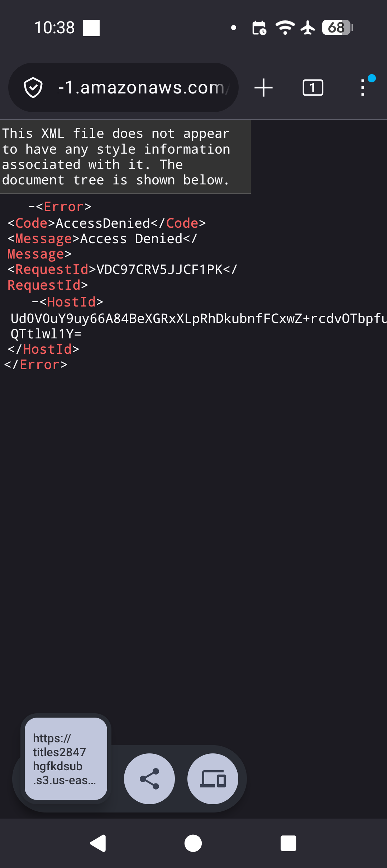Viewport: 387px width, 868px height.
Task: Tap the Android recent apps square
Action: [288, 843]
